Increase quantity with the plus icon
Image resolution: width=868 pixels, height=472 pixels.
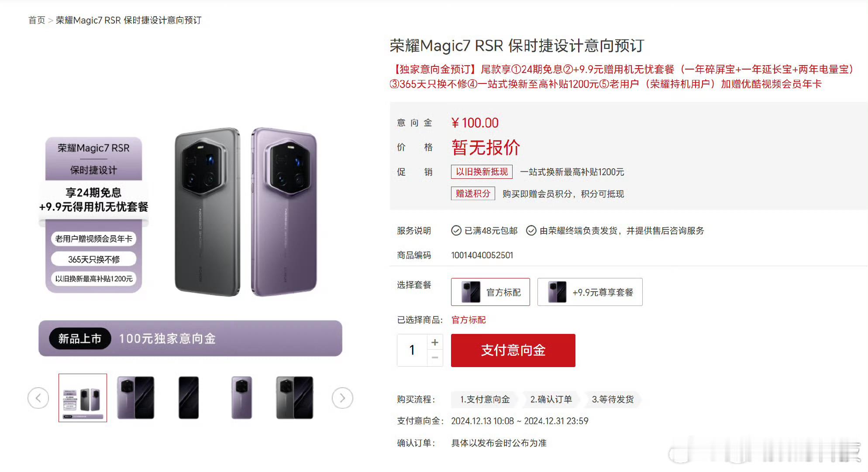[x=435, y=342]
